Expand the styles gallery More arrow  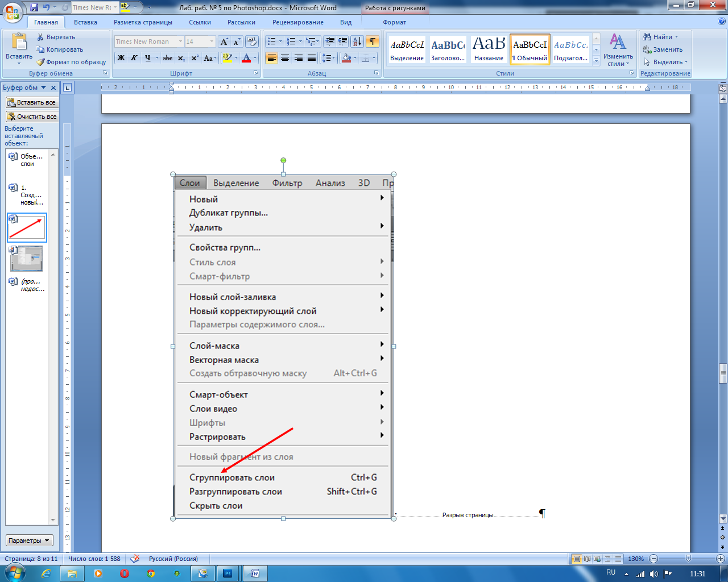pyautogui.click(x=596, y=61)
